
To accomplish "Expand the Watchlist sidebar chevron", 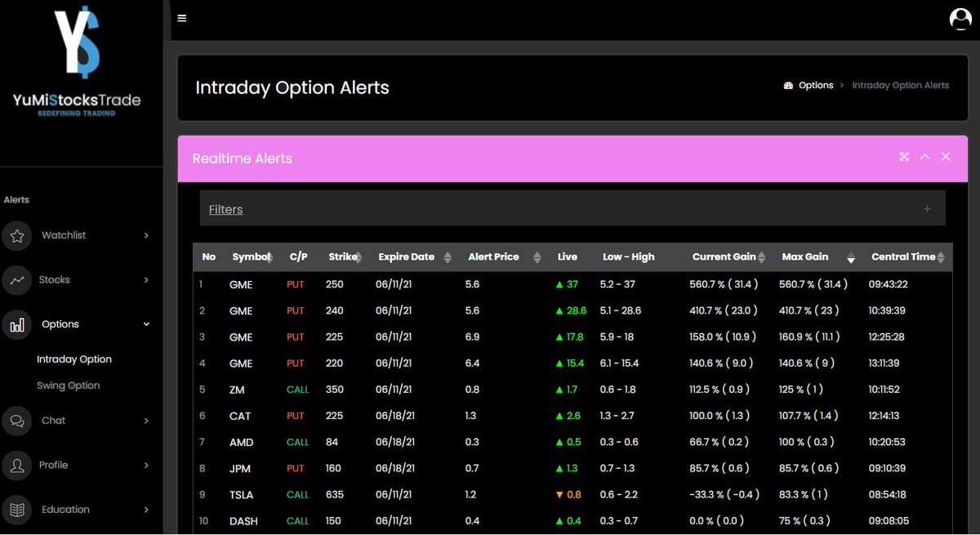I will click(147, 235).
